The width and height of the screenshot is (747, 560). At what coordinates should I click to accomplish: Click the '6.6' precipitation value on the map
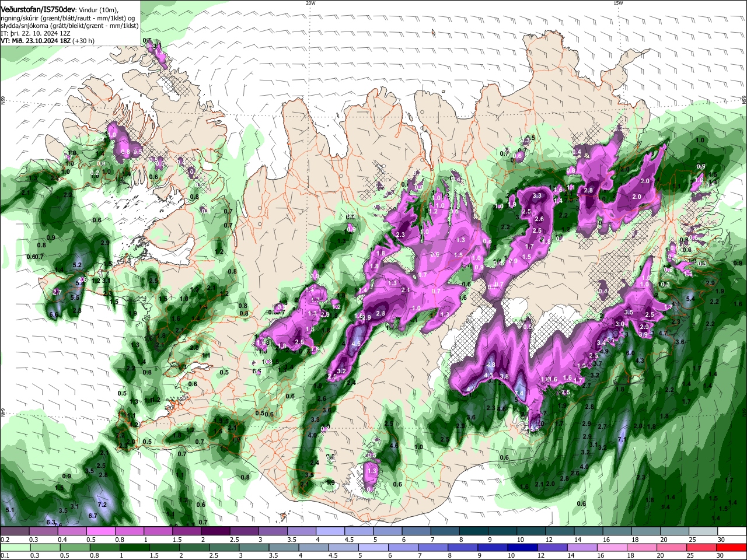(54, 314)
